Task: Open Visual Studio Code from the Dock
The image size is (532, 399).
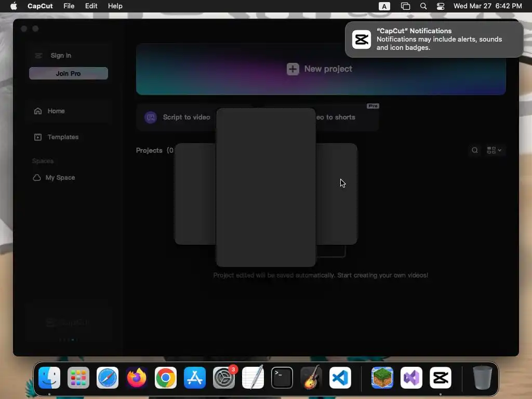Action: click(x=340, y=378)
